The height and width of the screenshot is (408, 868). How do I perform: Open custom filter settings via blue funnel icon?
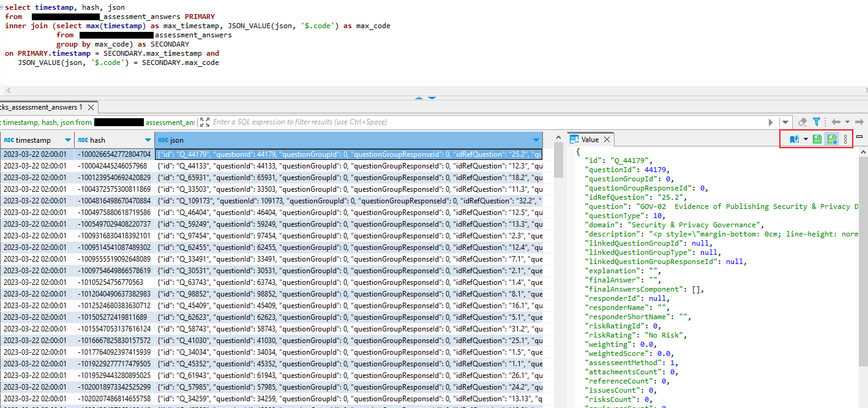pyautogui.click(x=817, y=121)
